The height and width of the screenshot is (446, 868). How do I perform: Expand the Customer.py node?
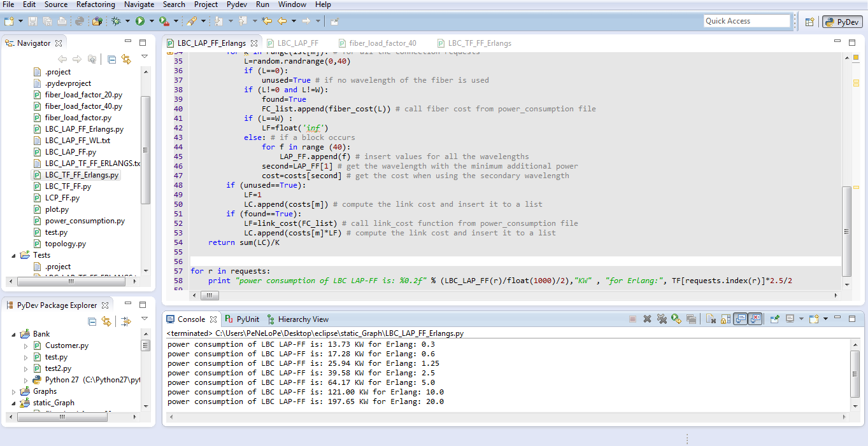26,346
